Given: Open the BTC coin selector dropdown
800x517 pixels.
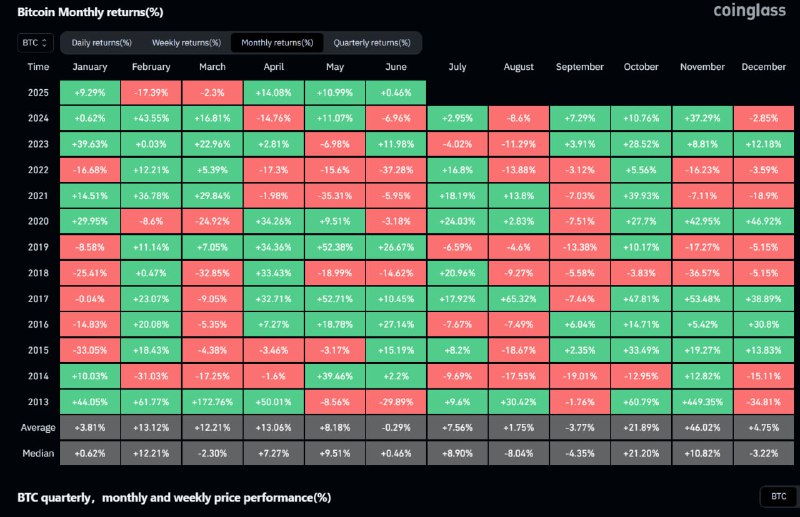Looking at the screenshot, I should pyautogui.click(x=35, y=43).
